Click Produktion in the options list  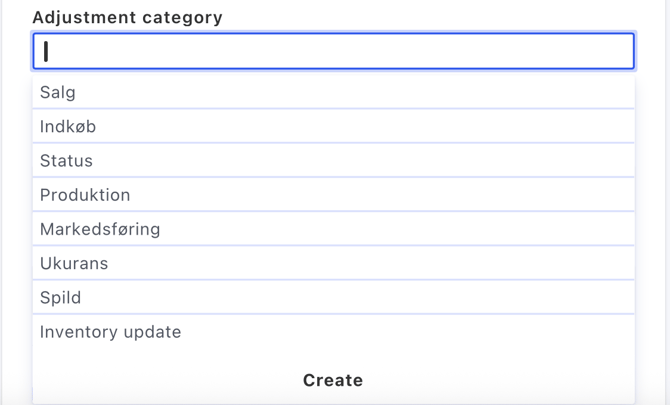(333, 195)
